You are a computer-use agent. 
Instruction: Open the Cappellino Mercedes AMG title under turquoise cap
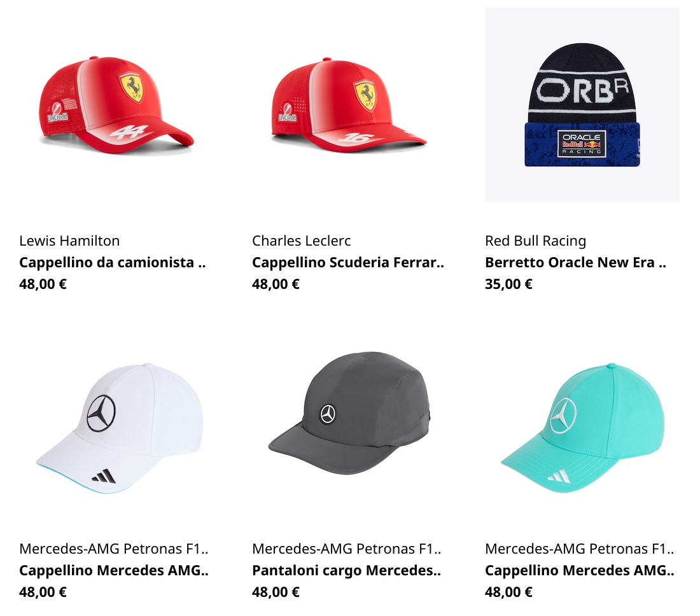580,570
